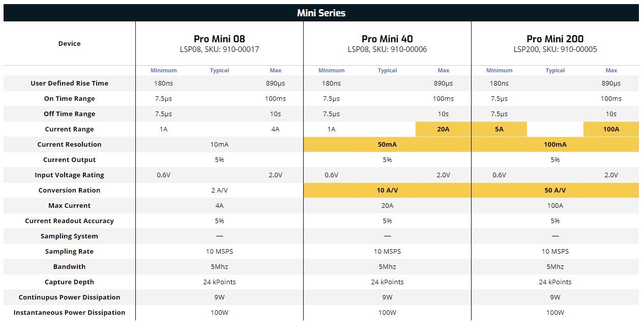Image resolution: width=644 pixels, height=324 pixels.
Task: Click the SKU 910-00005 text
Action: click(x=575, y=49)
